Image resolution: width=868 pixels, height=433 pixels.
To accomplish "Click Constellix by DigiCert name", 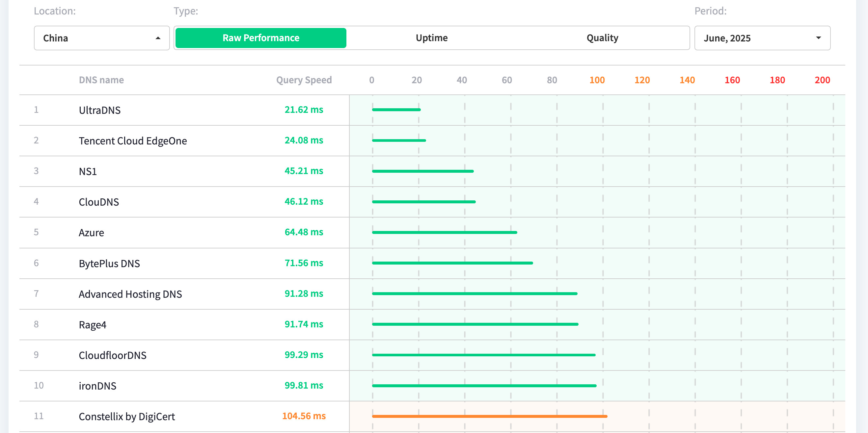I will (127, 417).
